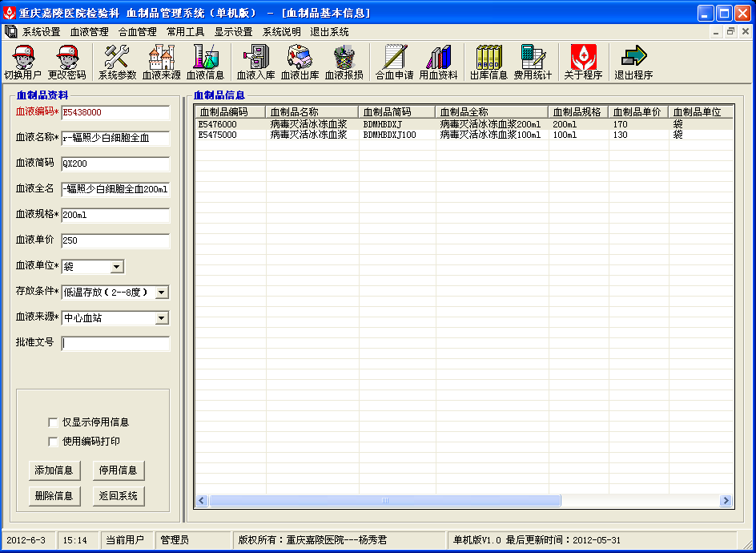
Task: Open 血液出库 ambulance icon
Action: pyautogui.click(x=300, y=63)
